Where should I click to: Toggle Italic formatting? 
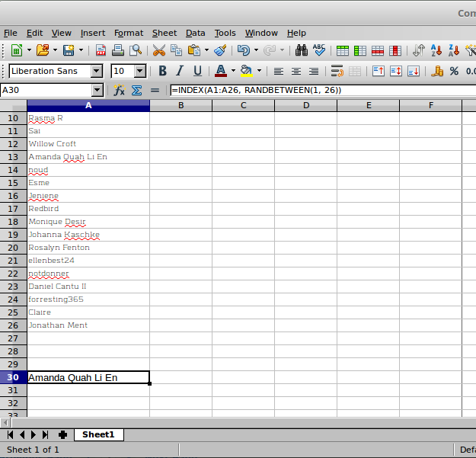coord(180,71)
